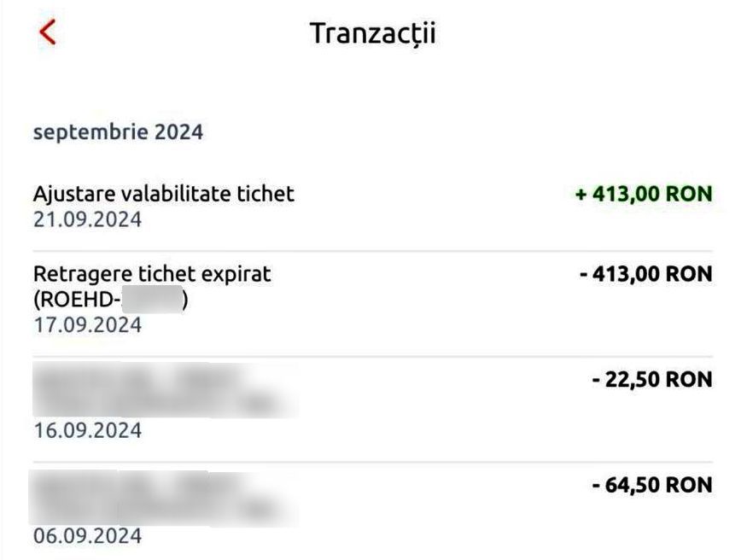Click the ROEHD ticket code text
747x560 pixels.
pyautogui.click(x=77, y=300)
